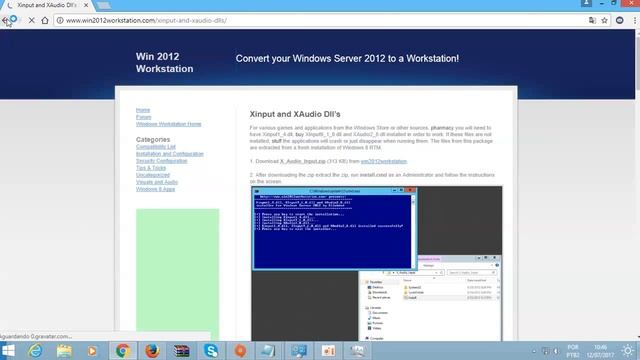Click the orange round taskbar app icon

pos(240,351)
